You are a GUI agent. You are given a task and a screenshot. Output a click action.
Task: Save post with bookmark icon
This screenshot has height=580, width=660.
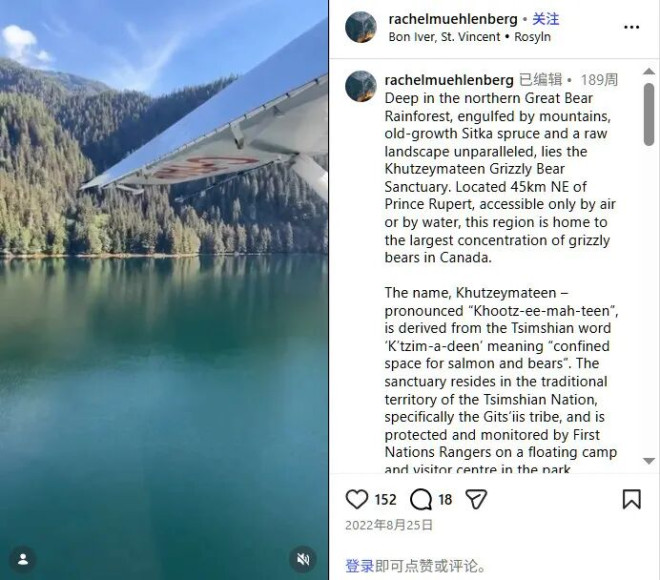[x=631, y=499]
